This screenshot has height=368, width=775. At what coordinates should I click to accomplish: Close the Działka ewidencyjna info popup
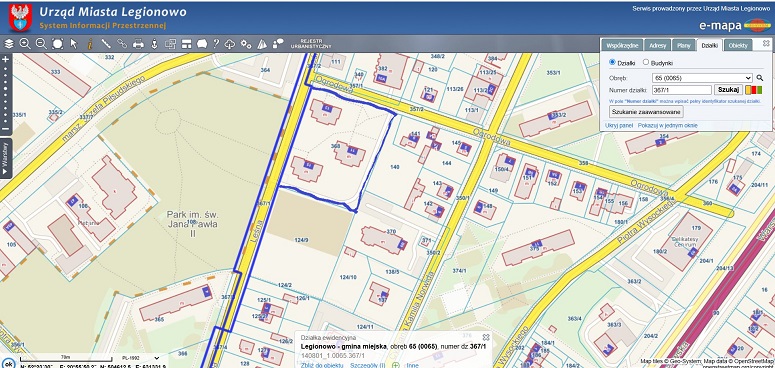pos(486,337)
